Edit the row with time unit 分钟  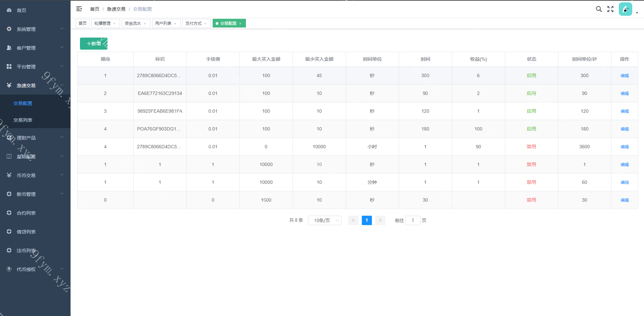tap(625, 182)
